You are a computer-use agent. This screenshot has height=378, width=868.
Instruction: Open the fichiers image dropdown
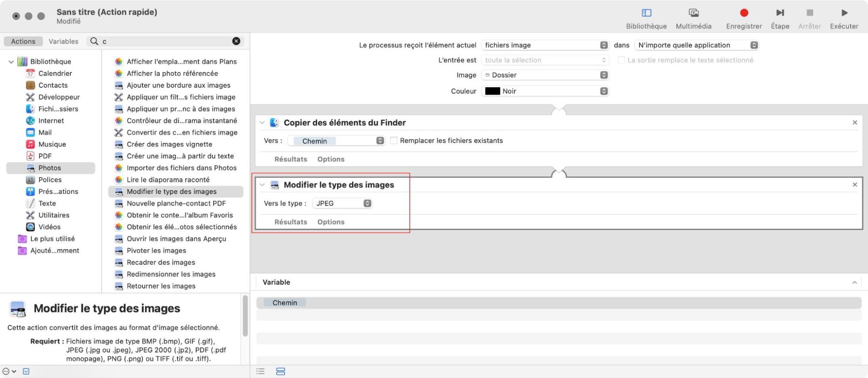545,45
